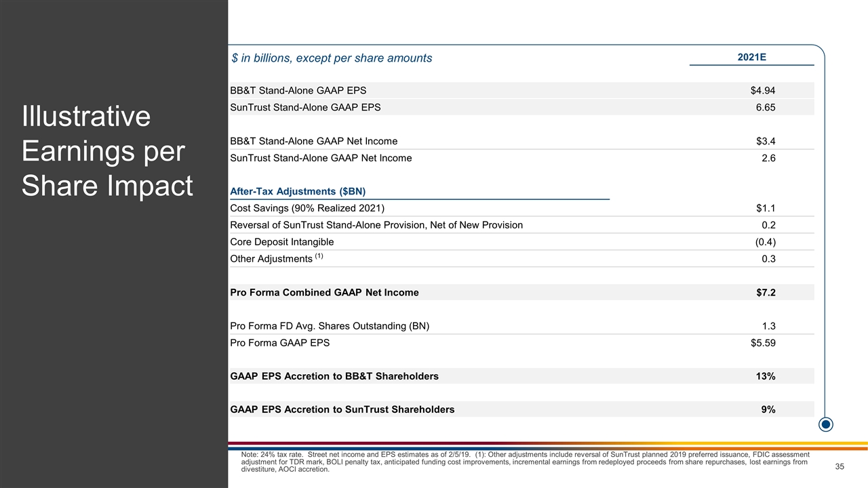Click the Cost Savings (90% Realized 2021) row
This screenshot has height=488, width=868.
click(x=311, y=208)
